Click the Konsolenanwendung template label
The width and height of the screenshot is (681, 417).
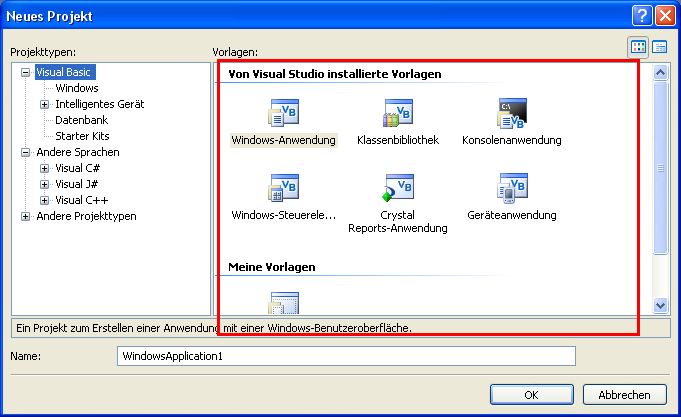pyautogui.click(x=512, y=140)
